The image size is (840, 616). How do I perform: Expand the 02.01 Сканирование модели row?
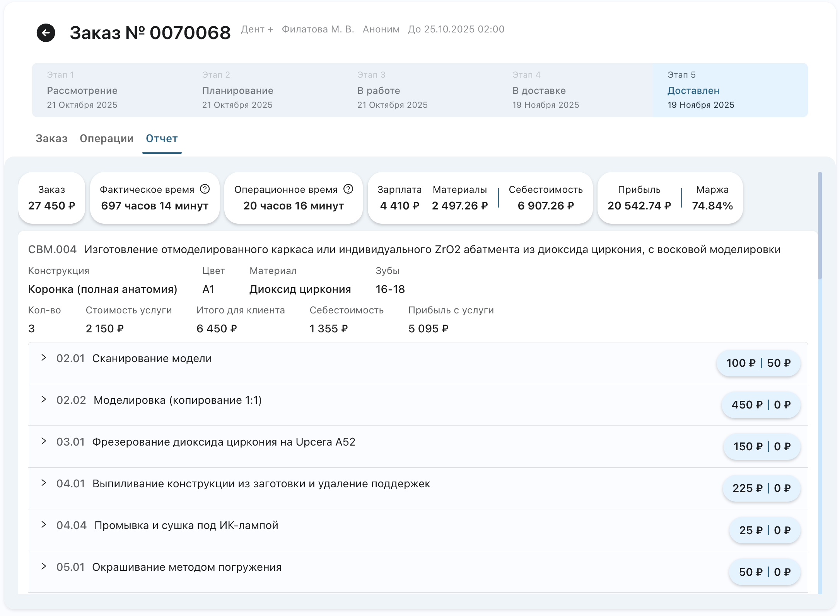(44, 358)
